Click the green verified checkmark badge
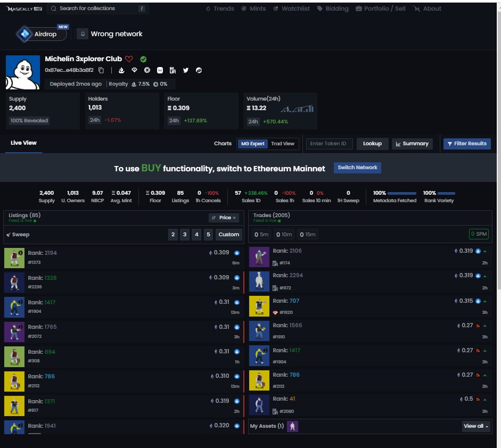Screen dimensions: 501x448 (x=143, y=59)
